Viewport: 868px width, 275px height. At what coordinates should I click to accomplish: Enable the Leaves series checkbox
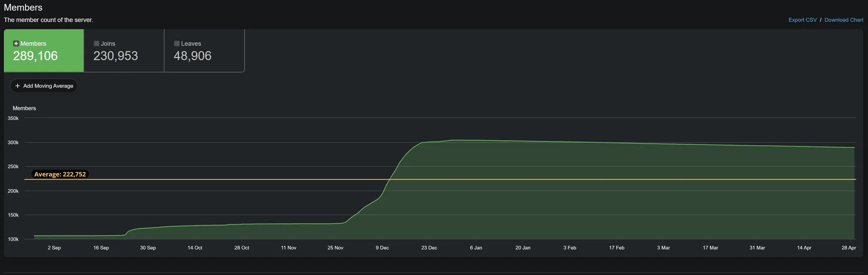177,43
